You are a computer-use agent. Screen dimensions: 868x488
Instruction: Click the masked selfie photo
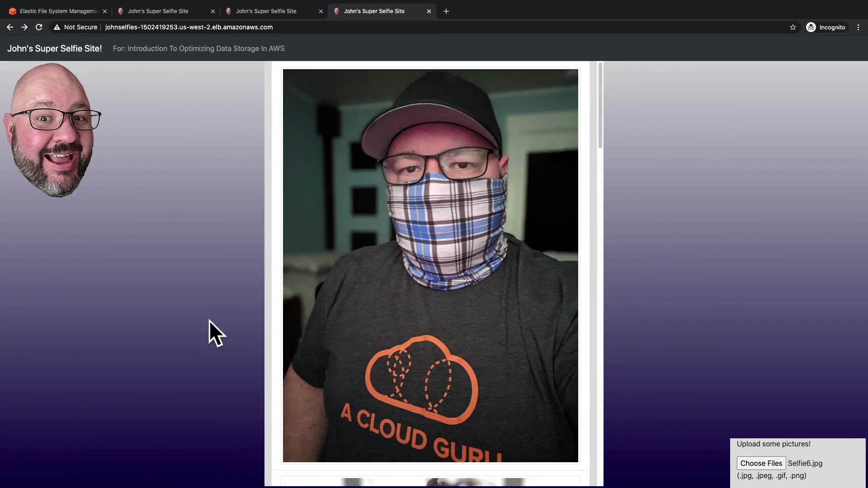click(x=430, y=265)
